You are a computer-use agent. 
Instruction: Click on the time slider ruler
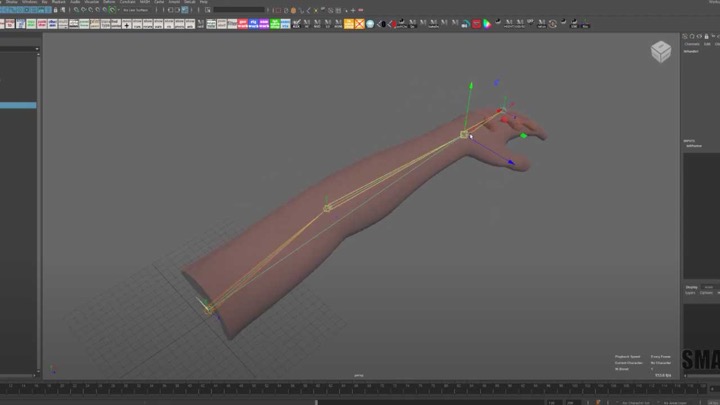pos(354,388)
